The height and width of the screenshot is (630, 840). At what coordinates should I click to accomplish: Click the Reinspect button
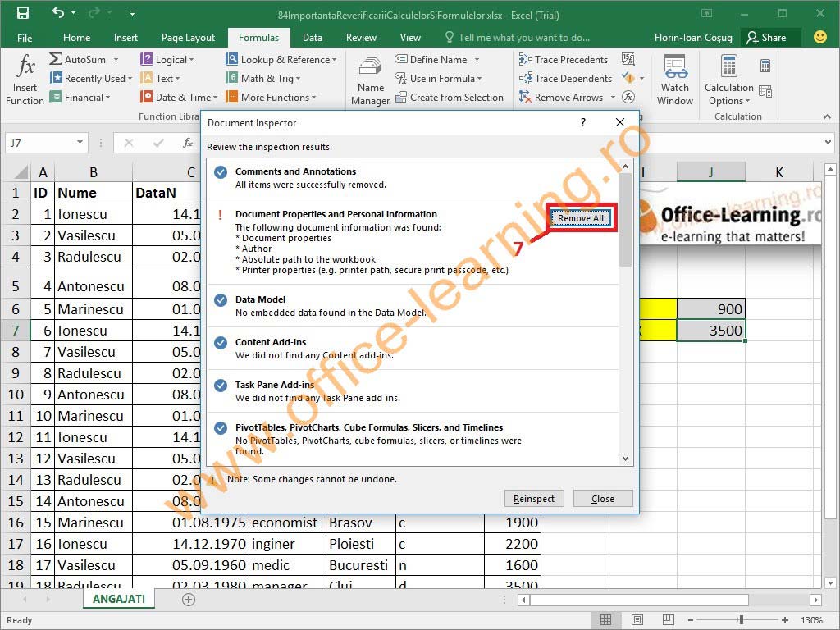click(x=533, y=499)
